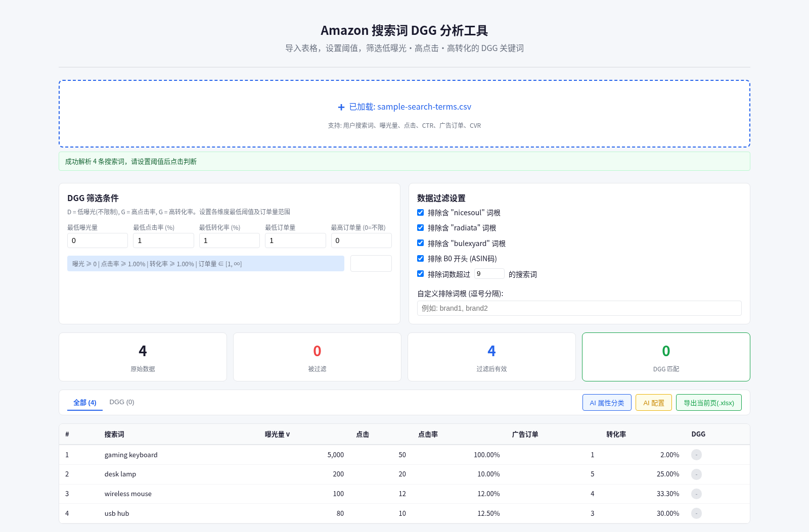The width and height of the screenshot is (809, 532).
Task: Click the 12.00% click-rate value
Action: (x=488, y=494)
